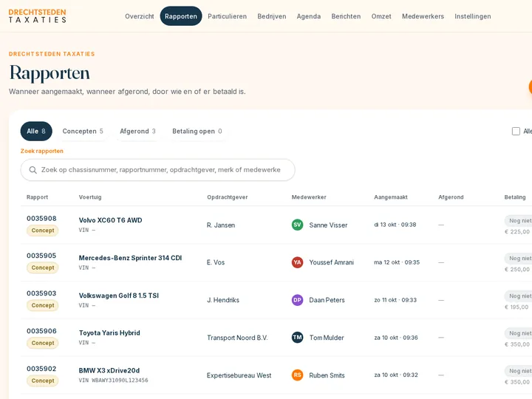Click the Betaling column header
The image size is (532, 399).
click(515, 197)
